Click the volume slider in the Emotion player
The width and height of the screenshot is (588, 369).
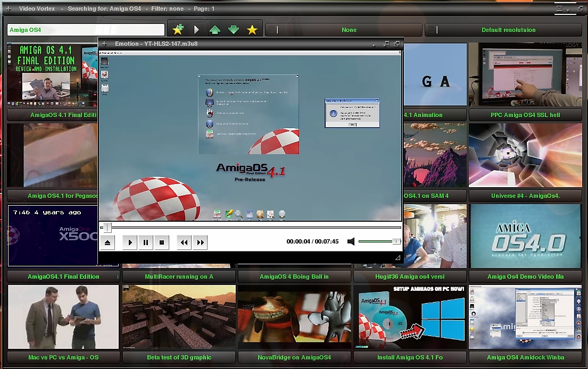tap(375, 241)
